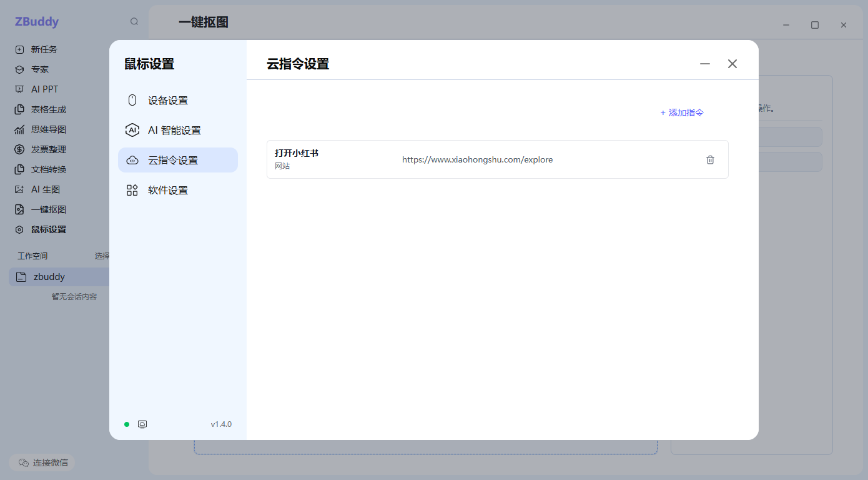Screen dimensions: 868x480
Task: Click the image icon beside AI 生图
Action: pyautogui.click(x=19, y=189)
